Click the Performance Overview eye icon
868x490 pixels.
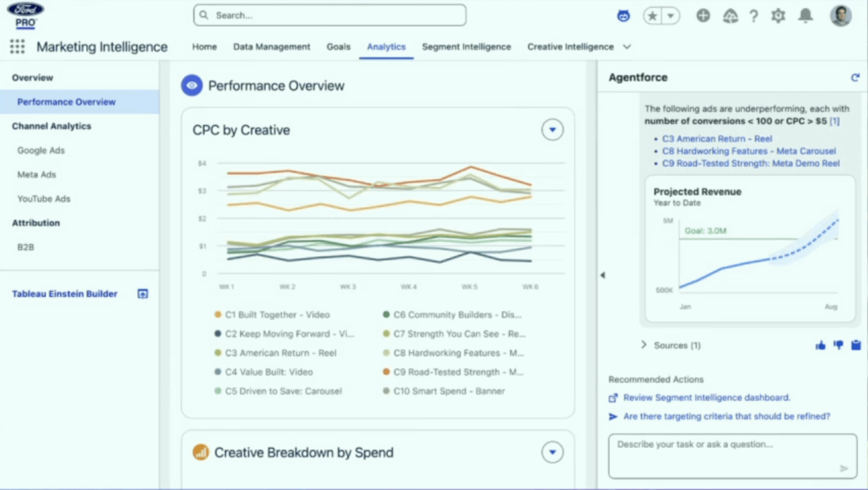(x=192, y=85)
